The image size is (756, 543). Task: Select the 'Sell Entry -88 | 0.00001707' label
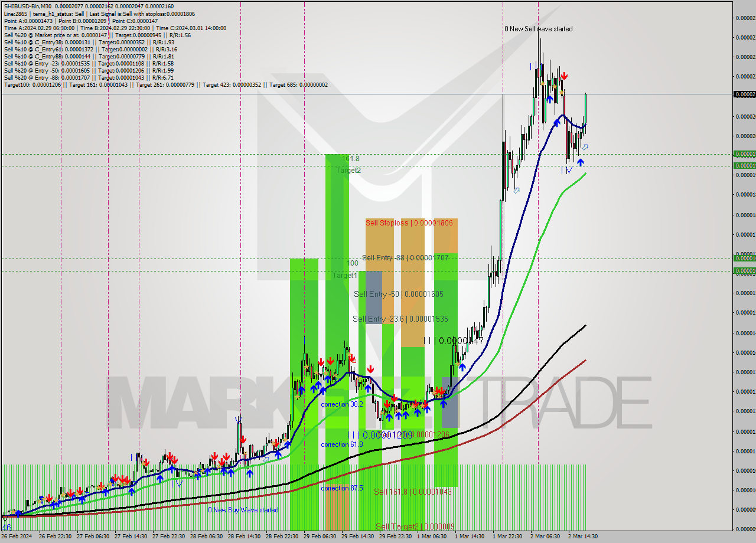click(405, 258)
